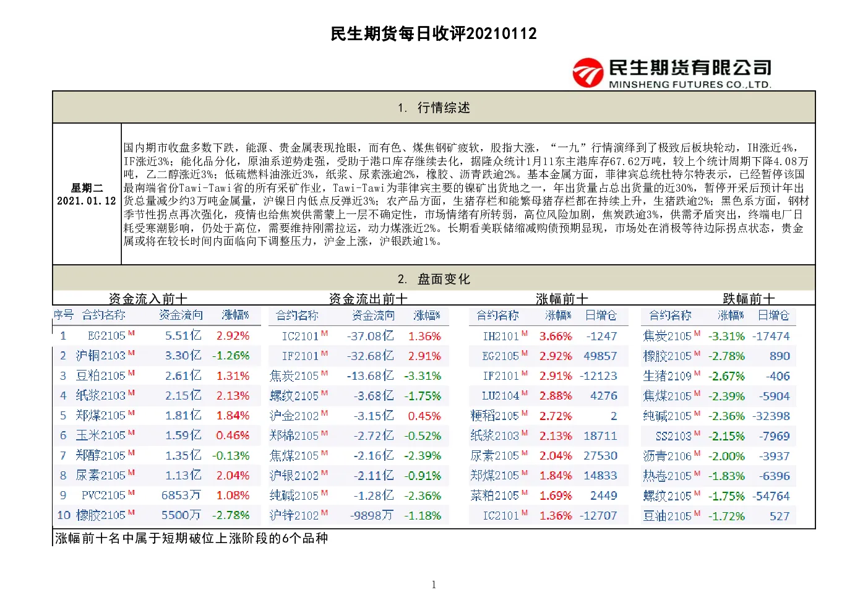868x613 pixels.
Task: Click the SS2103 contract cell
Action: (674, 436)
